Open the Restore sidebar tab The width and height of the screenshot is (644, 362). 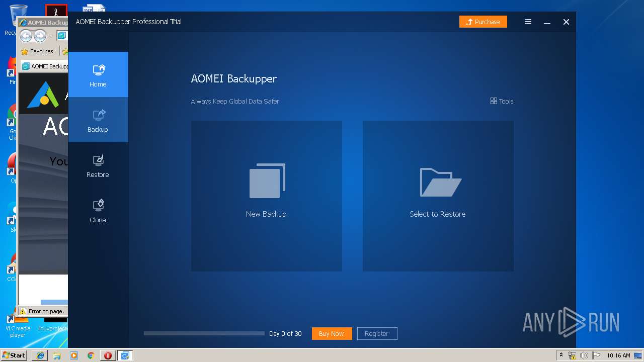pyautogui.click(x=98, y=165)
